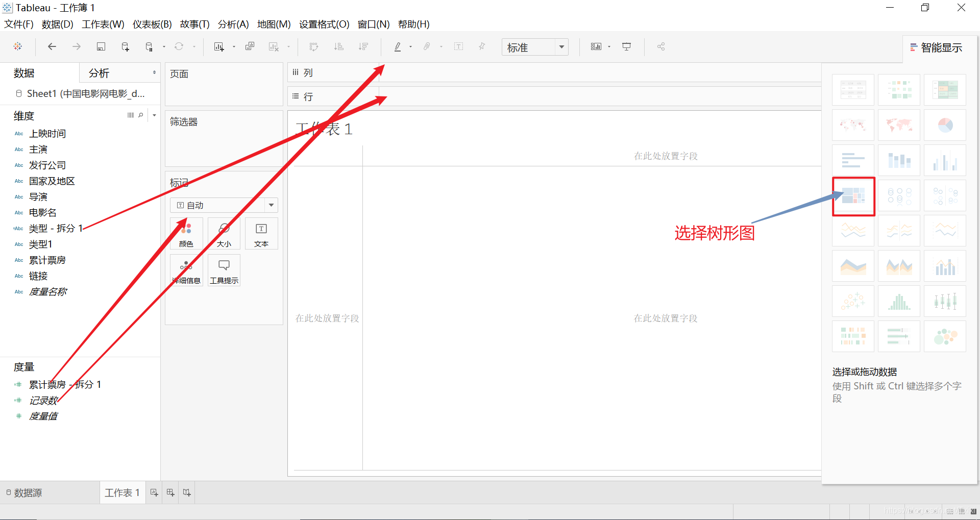Click the Tableau start page logo icon
The image size is (980, 520).
point(18,46)
